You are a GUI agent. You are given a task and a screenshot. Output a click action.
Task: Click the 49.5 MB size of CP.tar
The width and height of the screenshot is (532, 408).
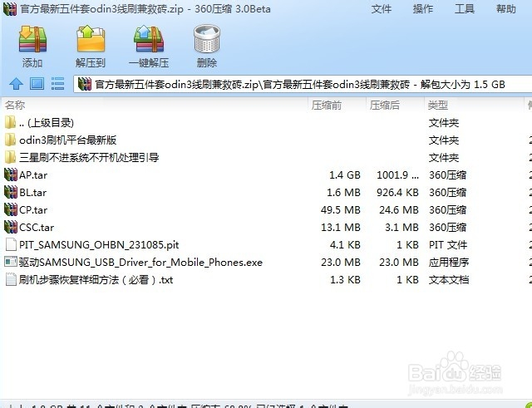[340, 210]
